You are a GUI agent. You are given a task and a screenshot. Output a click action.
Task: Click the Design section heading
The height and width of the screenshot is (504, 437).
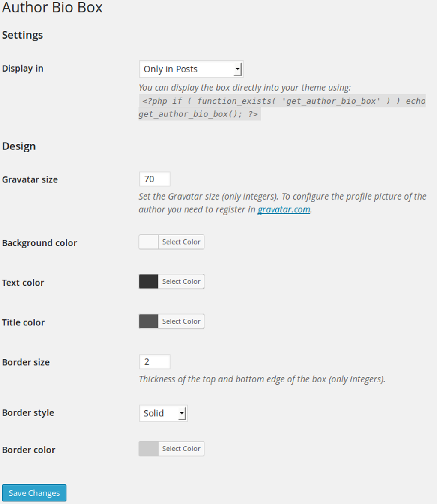[x=19, y=146]
